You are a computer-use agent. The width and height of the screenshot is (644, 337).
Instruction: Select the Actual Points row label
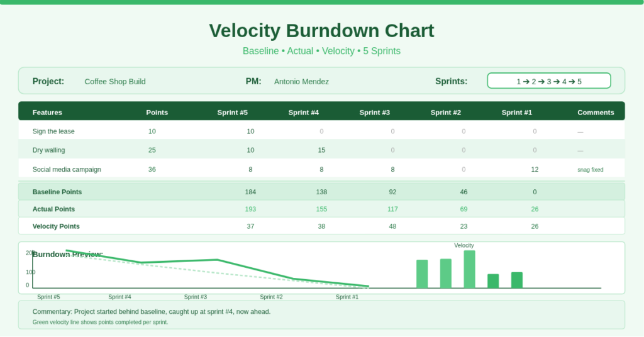coord(53,209)
